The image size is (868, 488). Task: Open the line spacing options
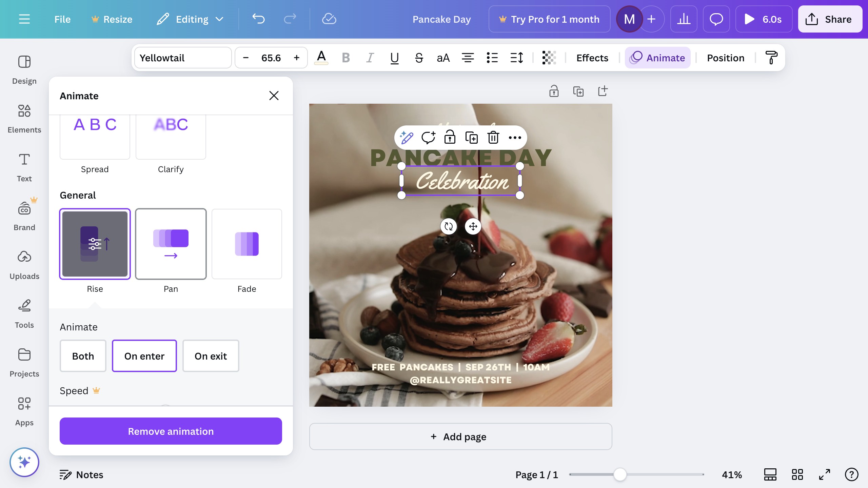[x=517, y=58]
